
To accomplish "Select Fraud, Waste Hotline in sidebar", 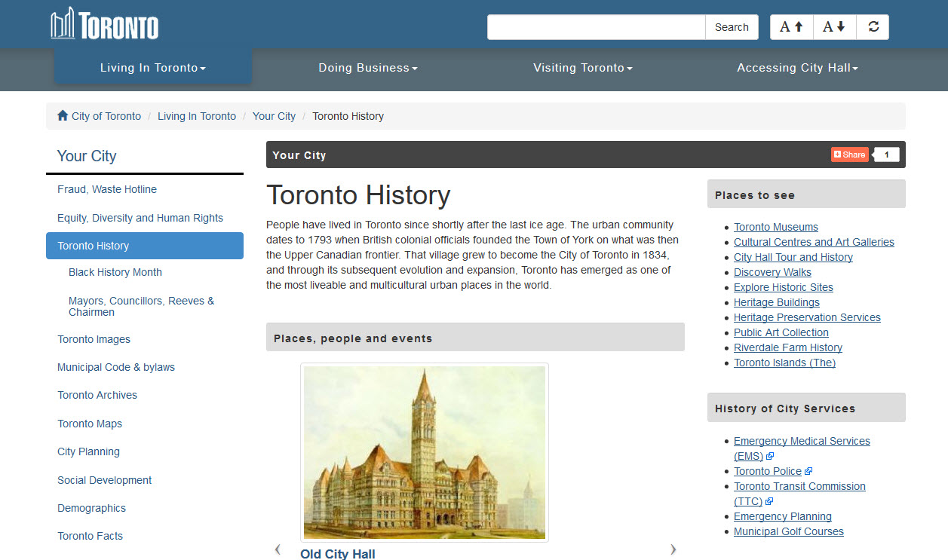I will click(x=107, y=189).
